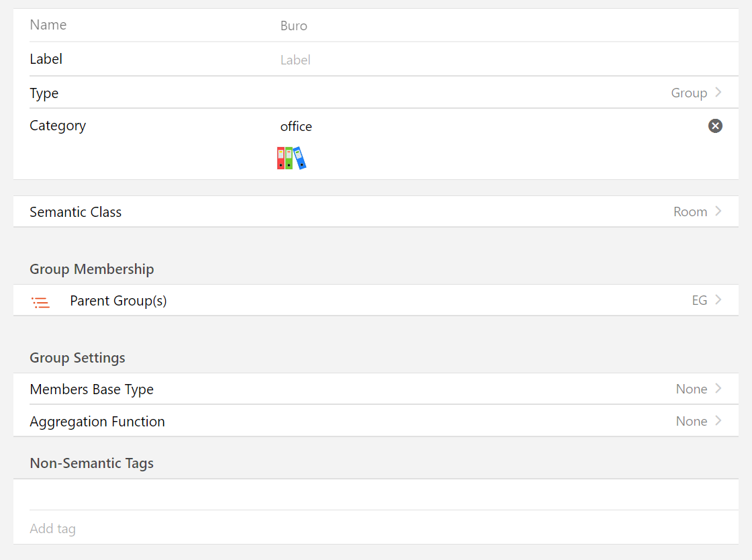Image resolution: width=752 pixels, height=560 pixels.
Task: Select the Members Base Type list entry
Action: pos(92,389)
